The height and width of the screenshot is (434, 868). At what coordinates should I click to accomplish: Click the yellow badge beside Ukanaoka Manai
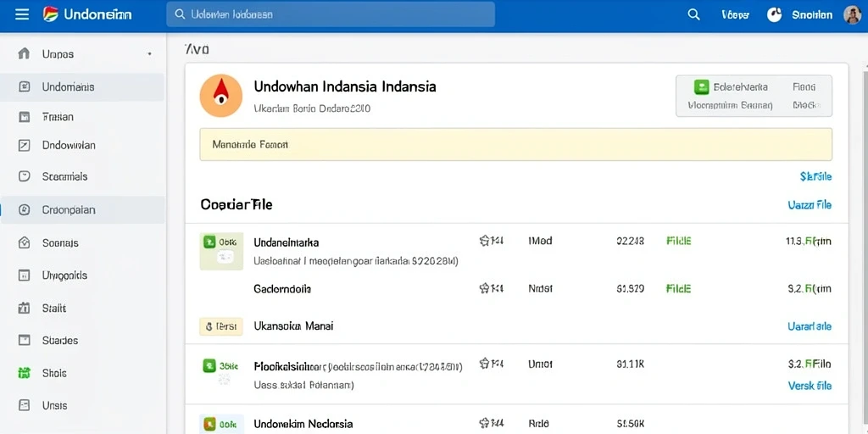pyautogui.click(x=221, y=326)
